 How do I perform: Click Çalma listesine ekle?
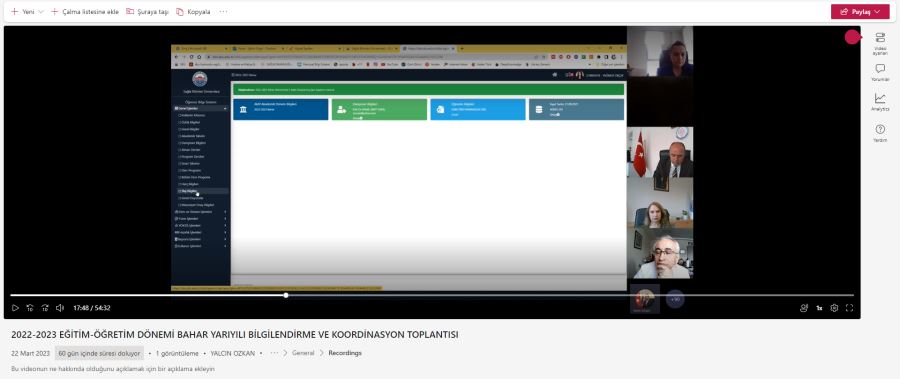point(85,11)
